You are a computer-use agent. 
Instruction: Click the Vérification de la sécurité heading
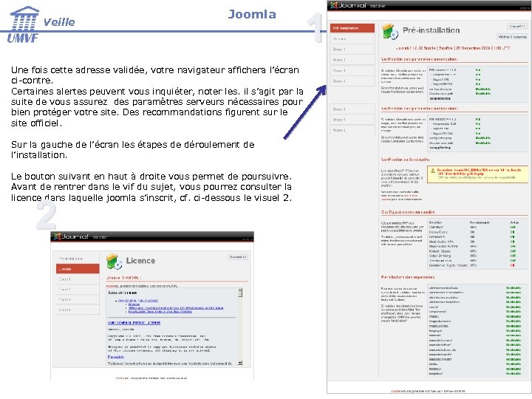(x=406, y=160)
